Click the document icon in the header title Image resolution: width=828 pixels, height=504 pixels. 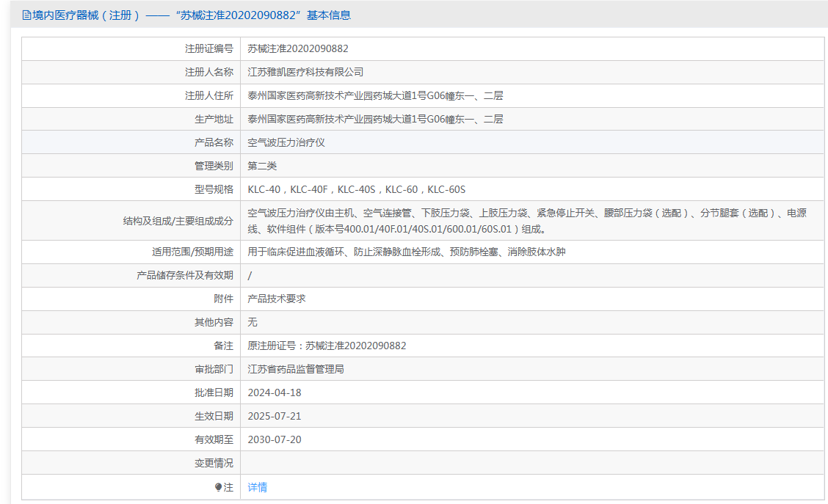[26, 15]
